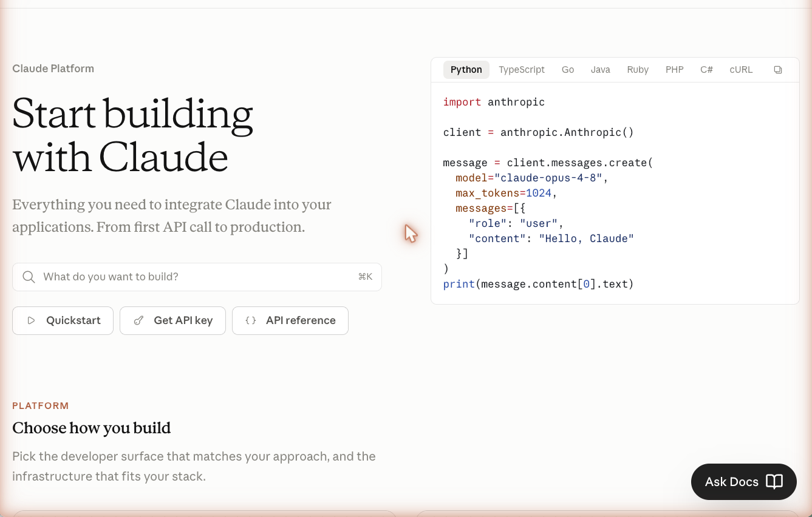Click the Quickstart play triangle icon
The height and width of the screenshot is (517, 812).
click(x=31, y=320)
